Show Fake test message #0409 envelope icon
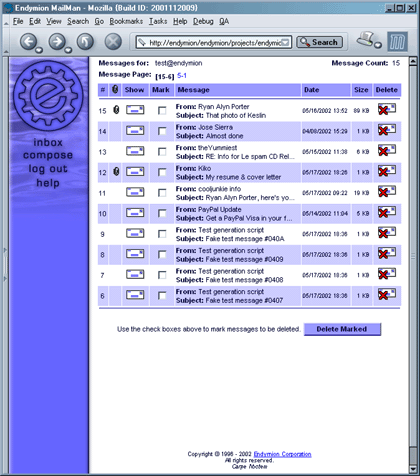The image size is (420, 476). (x=135, y=254)
